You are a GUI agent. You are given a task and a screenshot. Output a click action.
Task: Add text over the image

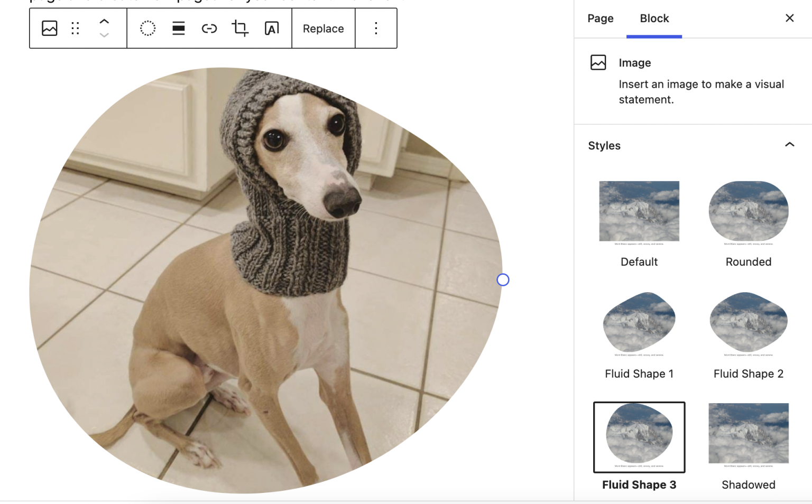click(271, 29)
